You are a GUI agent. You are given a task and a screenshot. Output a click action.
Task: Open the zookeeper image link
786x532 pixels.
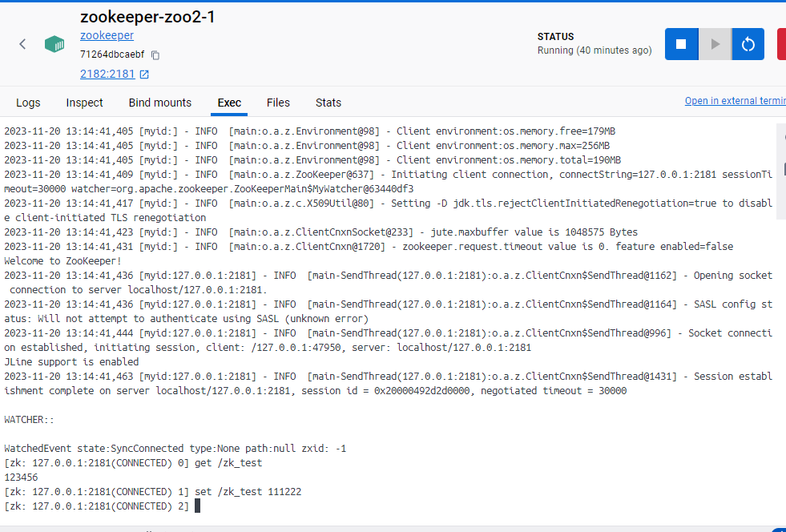(x=107, y=35)
